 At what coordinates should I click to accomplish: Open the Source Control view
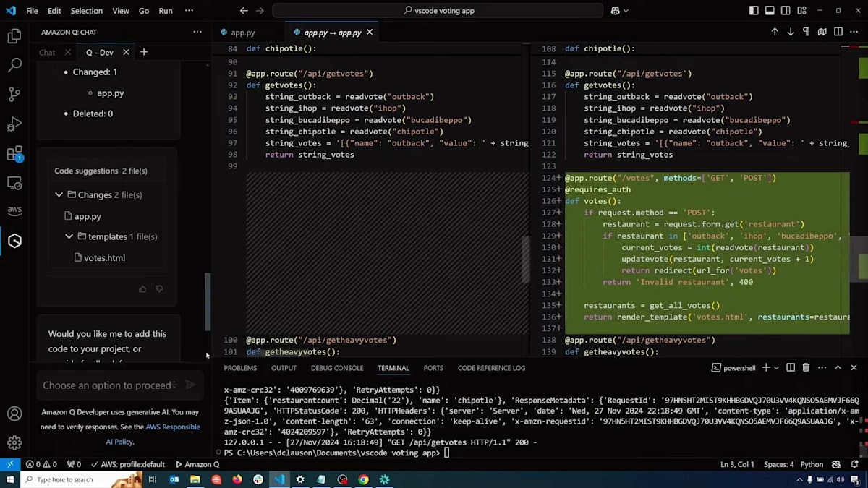pos(14,95)
